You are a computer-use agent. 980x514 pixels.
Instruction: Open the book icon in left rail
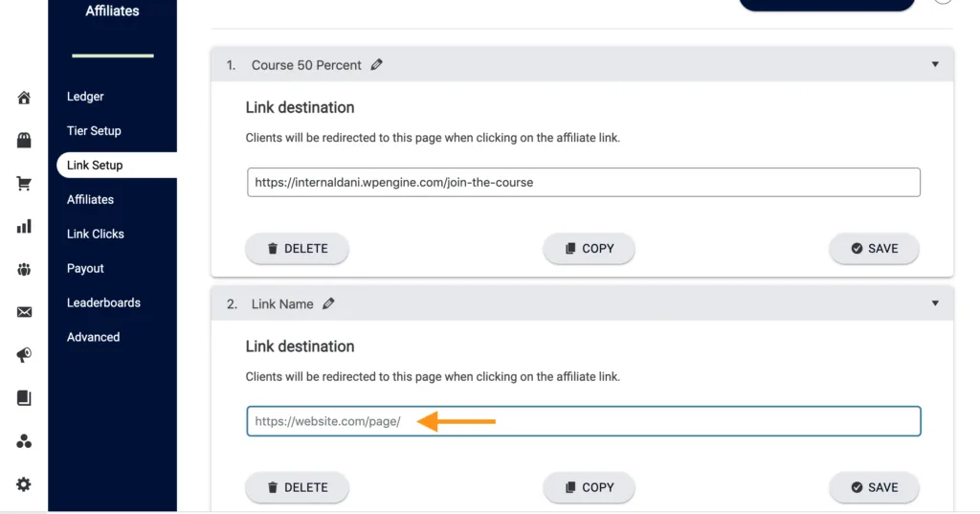[24, 398]
